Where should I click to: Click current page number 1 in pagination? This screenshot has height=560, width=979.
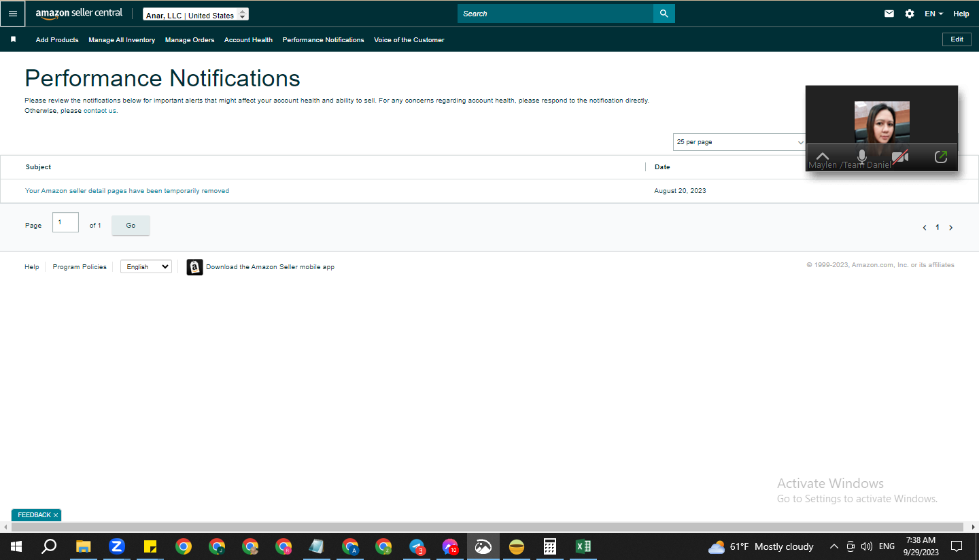[938, 228]
